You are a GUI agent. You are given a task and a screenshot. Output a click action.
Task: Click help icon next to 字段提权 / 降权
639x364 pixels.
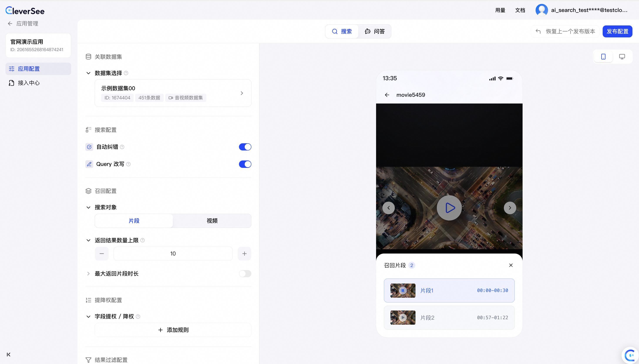[x=138, y=317]
